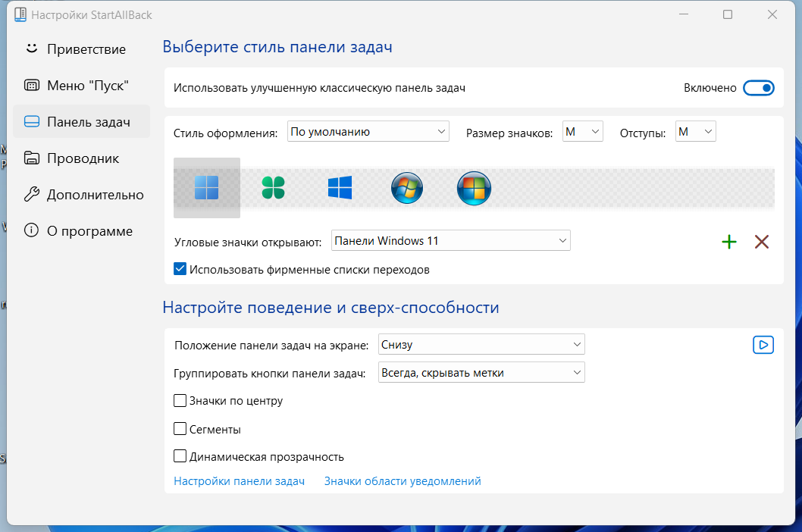This screenshot has width=802, height=532.
Task: Minimize the StartAllBack settings window
Action: [x=684, y=15]
